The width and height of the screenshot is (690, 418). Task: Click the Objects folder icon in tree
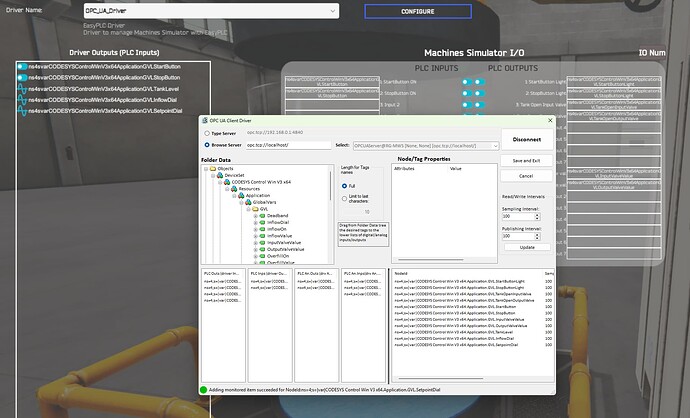click(213, 169)
